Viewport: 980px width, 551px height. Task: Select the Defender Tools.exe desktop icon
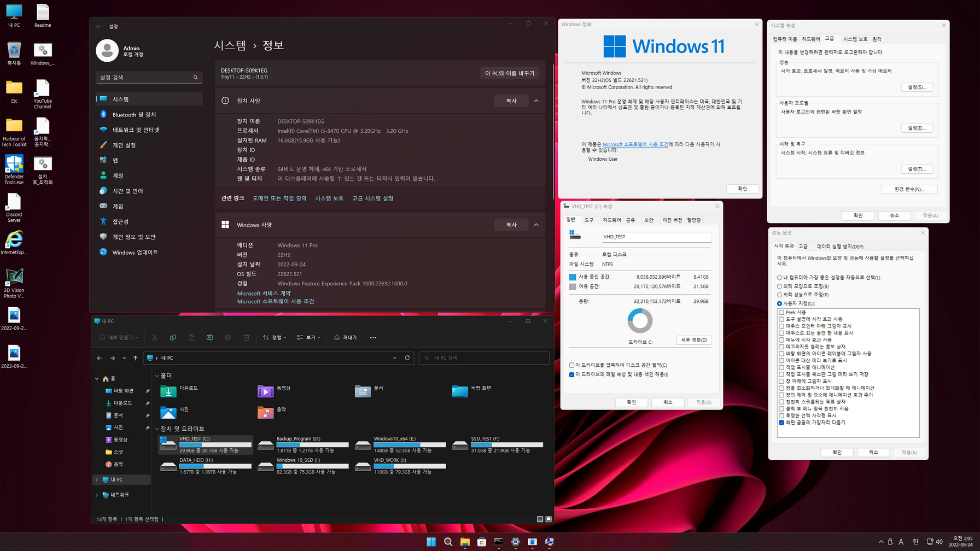pyautogui.click(x=14, y=169)
